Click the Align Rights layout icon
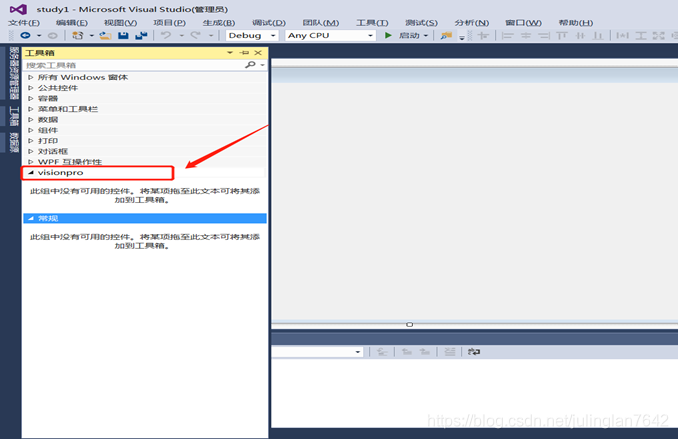The image size is (678, 439). 544,35
